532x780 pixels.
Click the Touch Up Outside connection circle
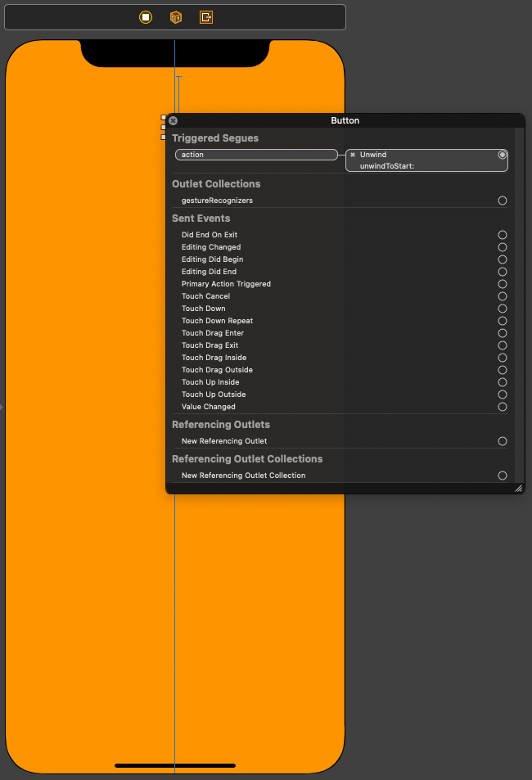(x=503, y=395)
